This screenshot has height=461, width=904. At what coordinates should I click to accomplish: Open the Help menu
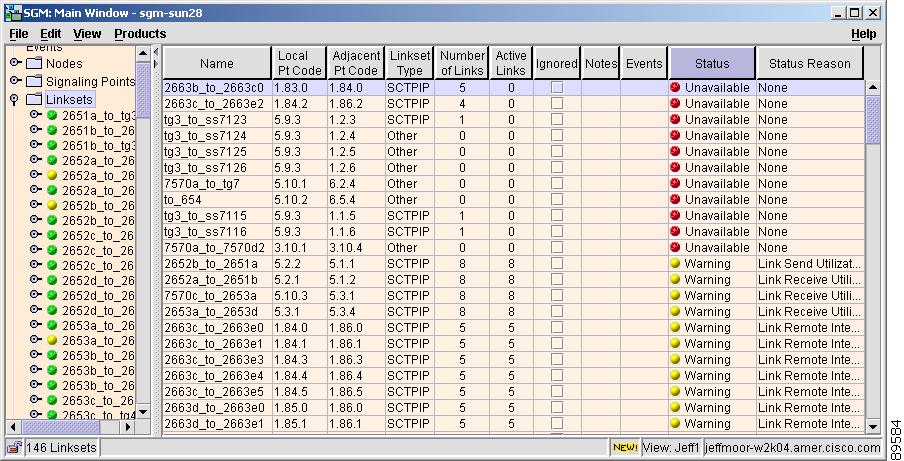[x=863, y=34]
